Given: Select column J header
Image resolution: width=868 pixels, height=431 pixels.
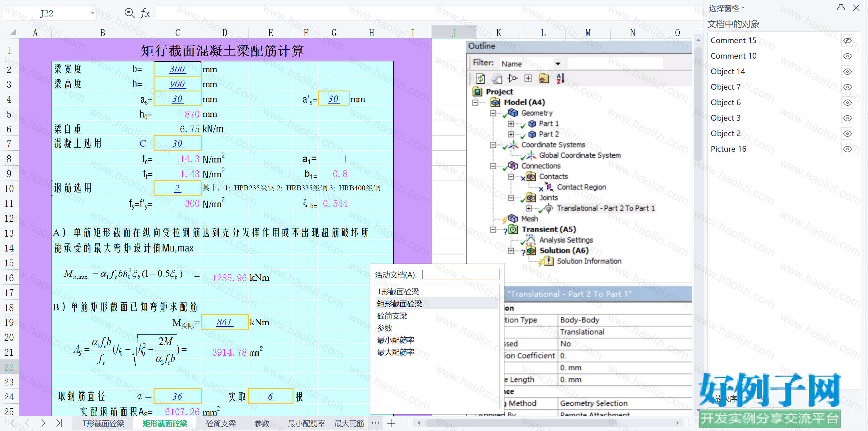Looking at the screenshot, I should pos(454,32).
